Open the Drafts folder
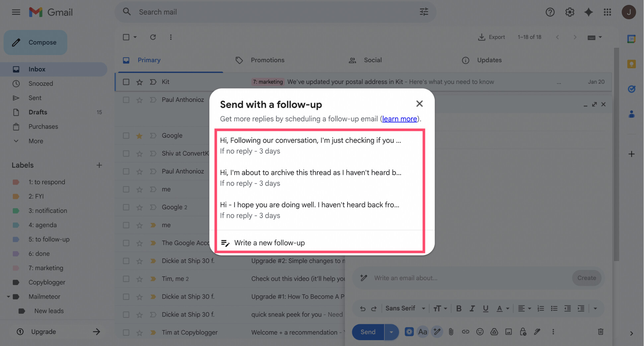Screen dimensions: 644x346 [x=38, y=112]
